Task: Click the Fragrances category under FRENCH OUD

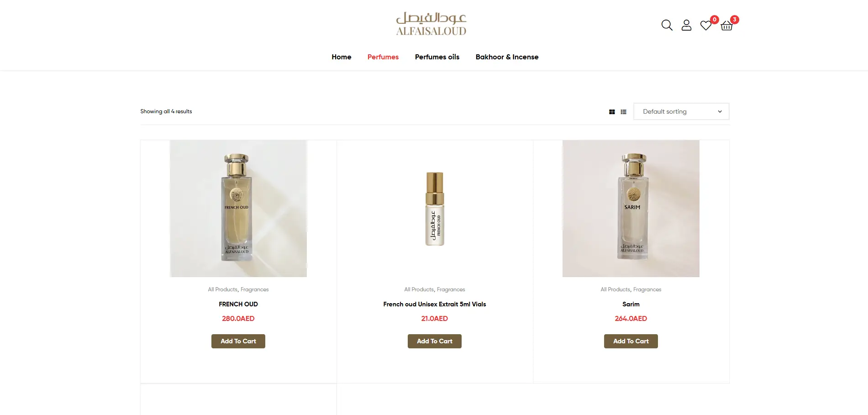Action: pos(254,289)
